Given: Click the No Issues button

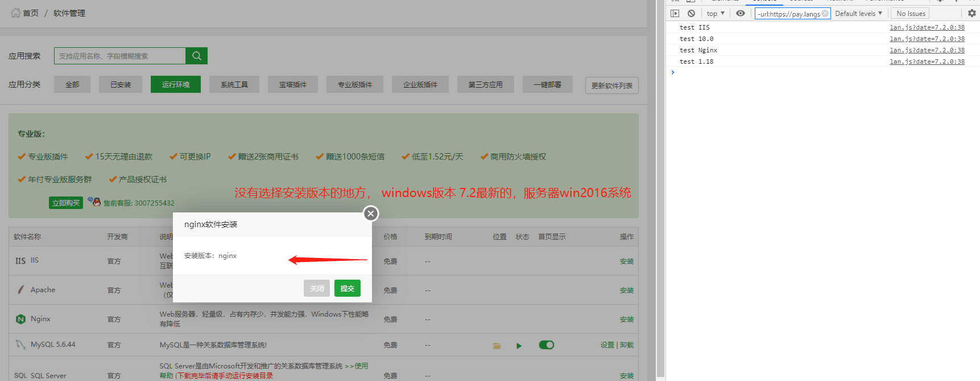Looking at the screenshot, I should [911, 13].
